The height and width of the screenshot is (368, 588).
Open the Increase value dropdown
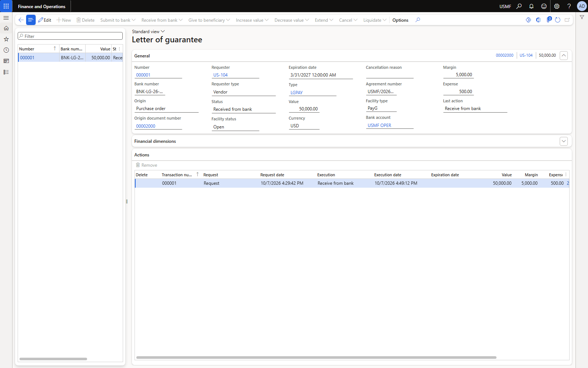click(252, 20)
